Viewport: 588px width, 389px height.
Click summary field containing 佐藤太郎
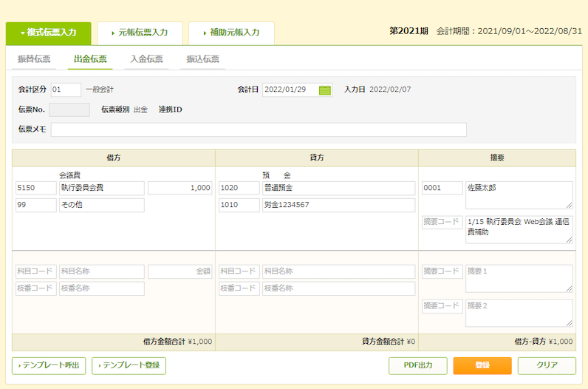(519, 194)
